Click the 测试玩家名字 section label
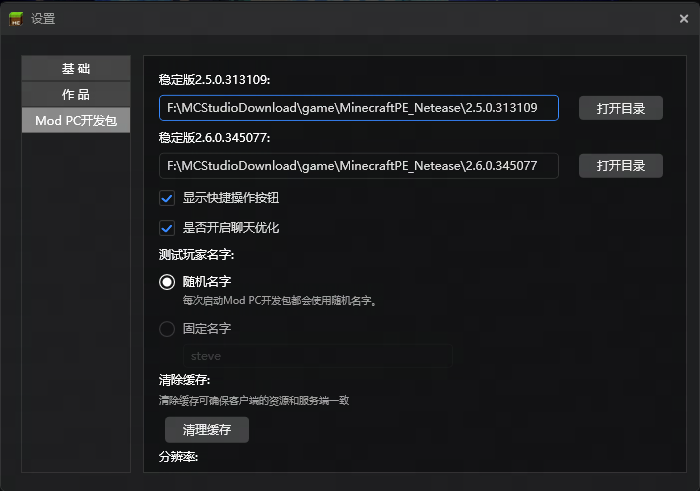Viewport: 700px width, 491px height. (x=196, y=255)
